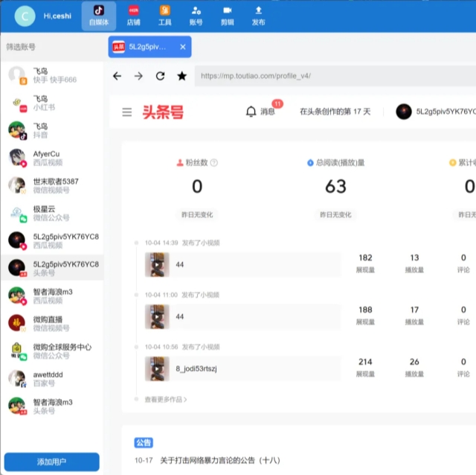Open video thumbnail posted 10-04 14:39
This screenshot has height=475, width=476.
point(157,265)
